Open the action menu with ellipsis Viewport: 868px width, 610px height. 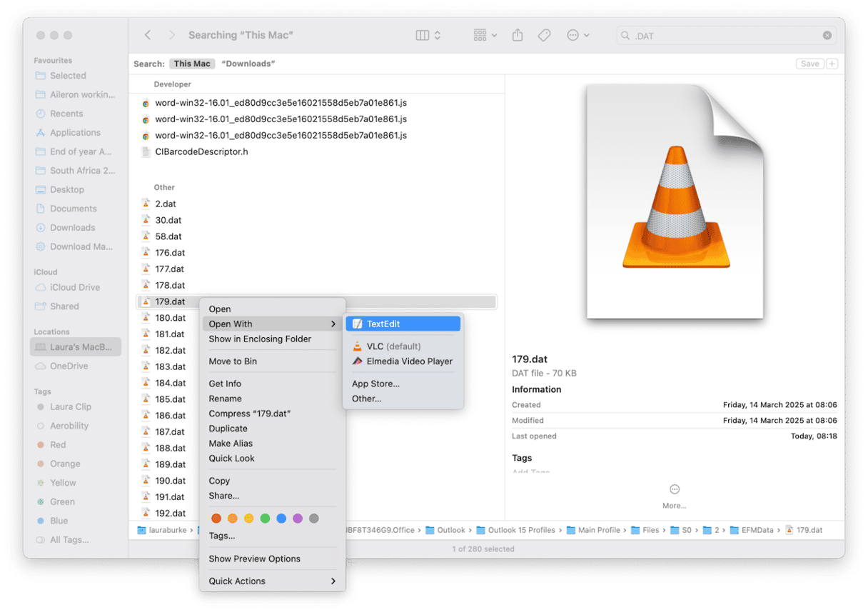pyautogui.click(x=577, y=35)
